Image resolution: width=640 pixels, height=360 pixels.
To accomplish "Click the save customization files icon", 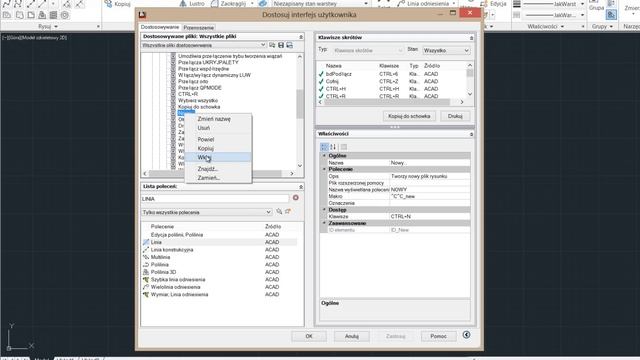I will (281, 45).
